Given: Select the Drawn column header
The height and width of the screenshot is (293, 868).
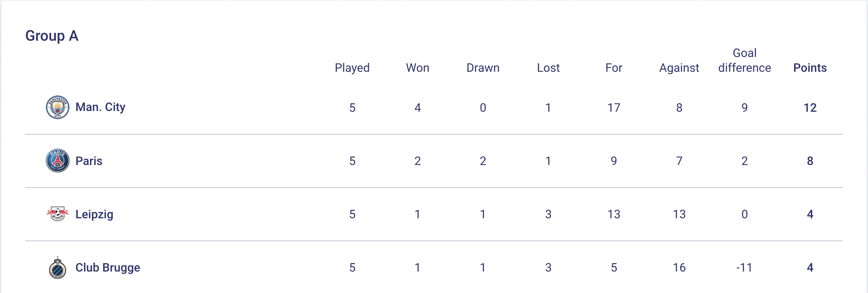Looking at the screenshot, I should pos(483,68).
